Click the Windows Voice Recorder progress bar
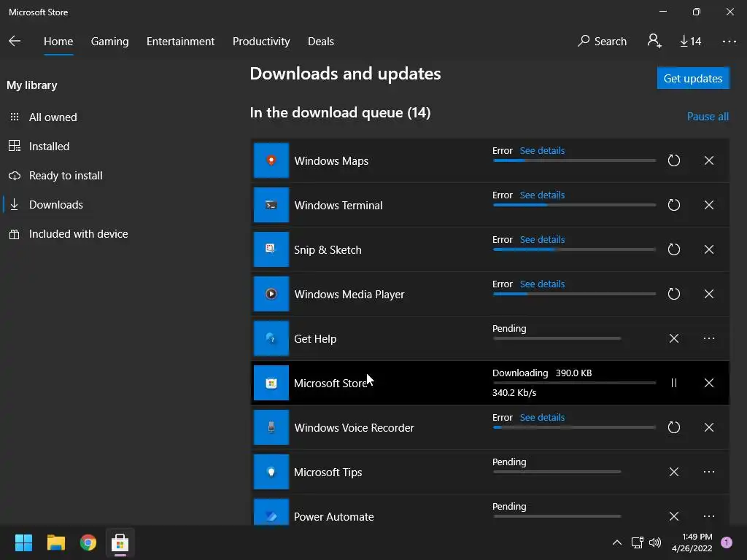This screenshot has width=747, height=560. coord(574,427)
